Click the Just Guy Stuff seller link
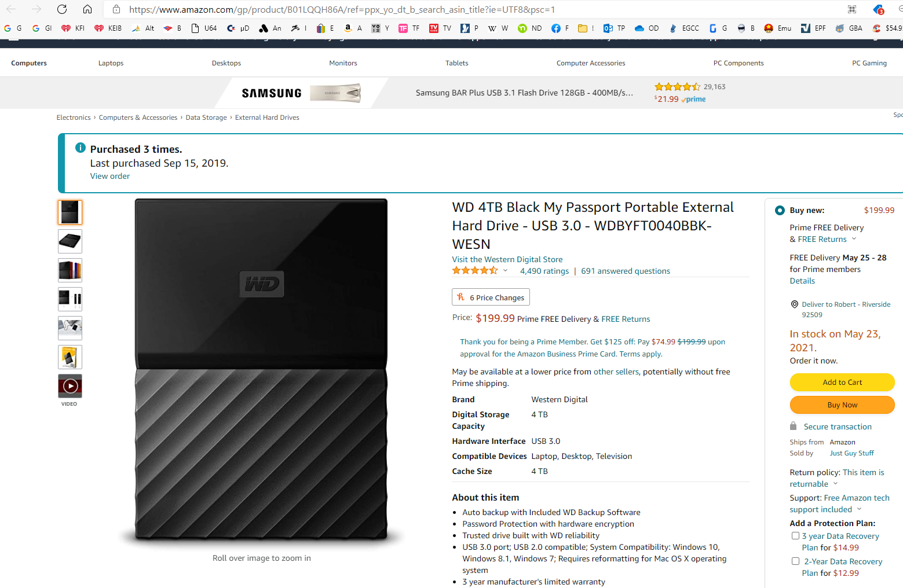This screenshot has height=588, width=903. tap(851, 453)
